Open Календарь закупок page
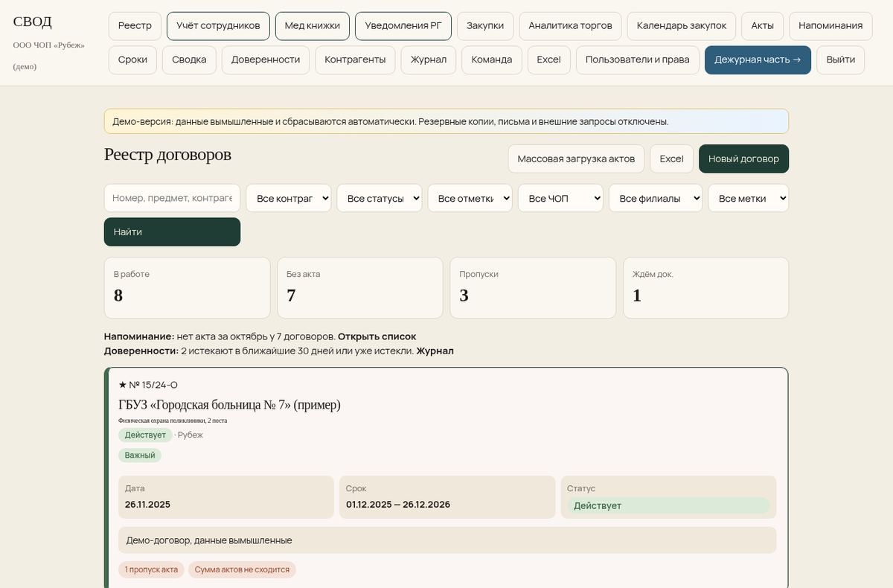Viewport: 893px width, 588px height. pos(682,25)
